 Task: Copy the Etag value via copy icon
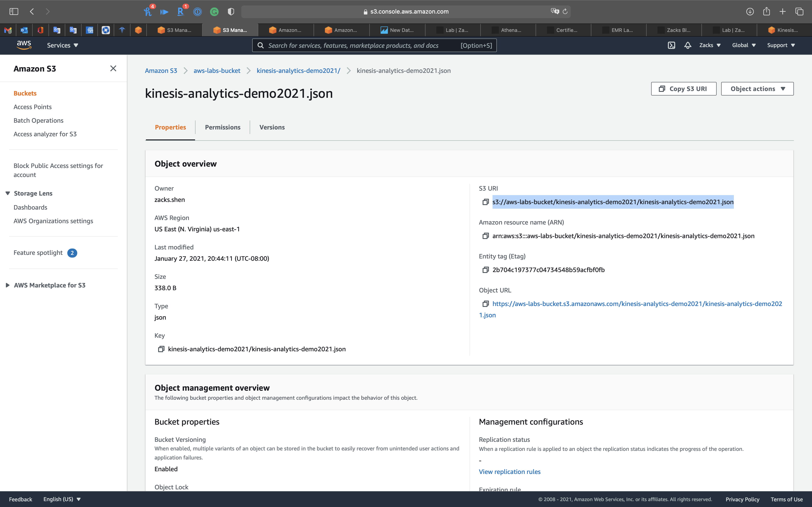(485, 270)
